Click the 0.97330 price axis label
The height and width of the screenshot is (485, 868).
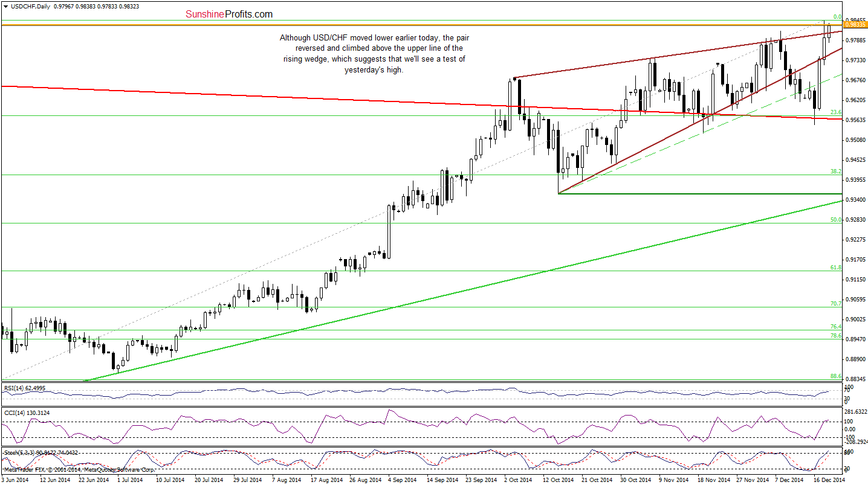coord(855,60)
